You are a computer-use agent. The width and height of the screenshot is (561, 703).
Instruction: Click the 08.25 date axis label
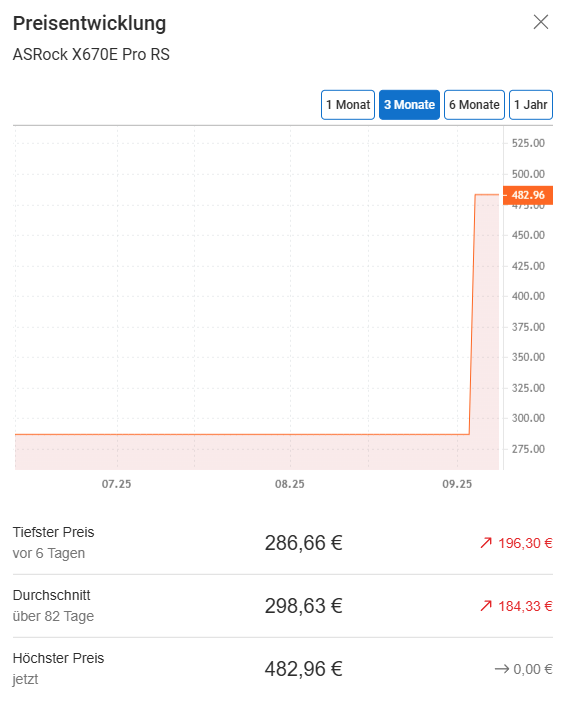[290, 484]
